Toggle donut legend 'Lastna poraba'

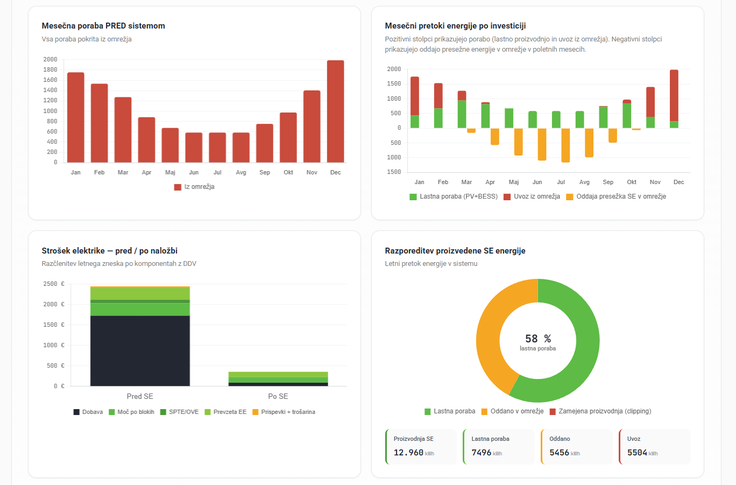click(x=450, y=411)
